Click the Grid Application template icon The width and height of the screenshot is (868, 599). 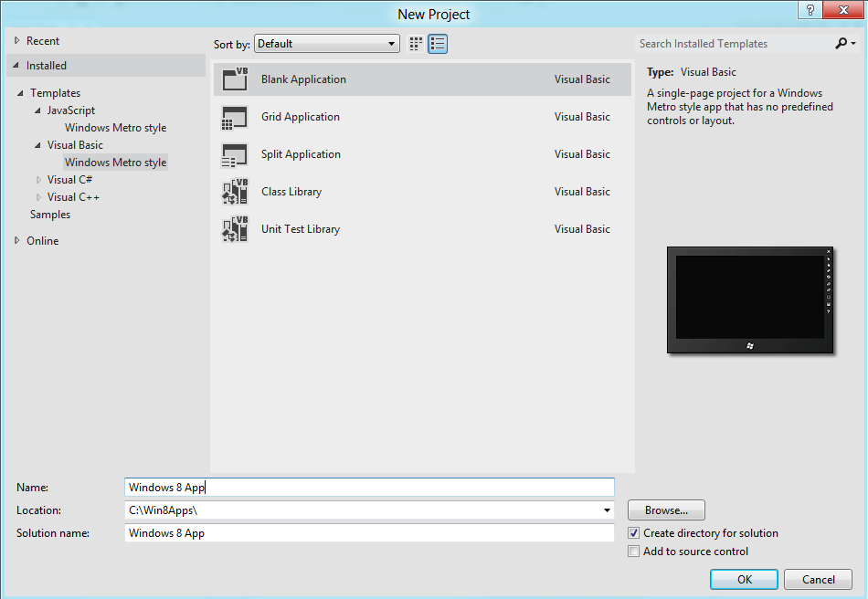point(235,117)
